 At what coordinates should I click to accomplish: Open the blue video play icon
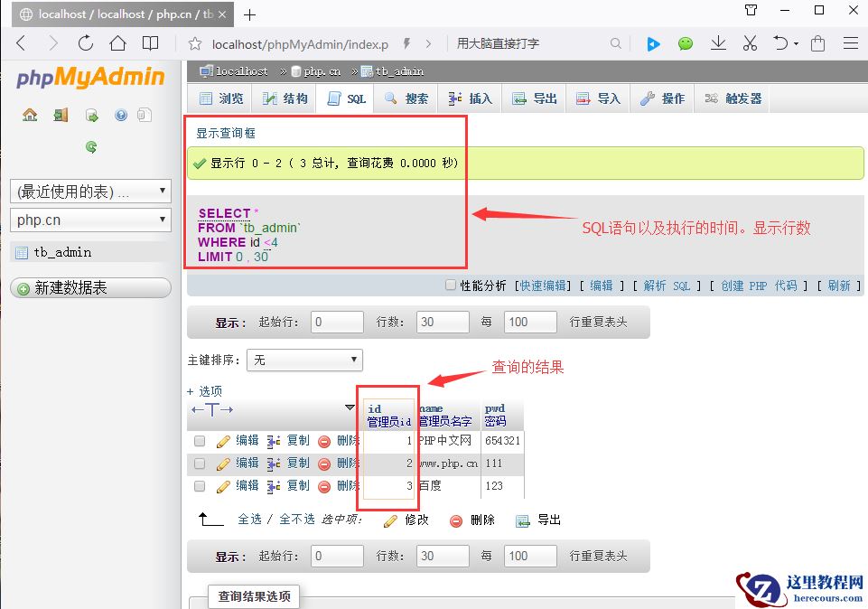coord(653,43)
